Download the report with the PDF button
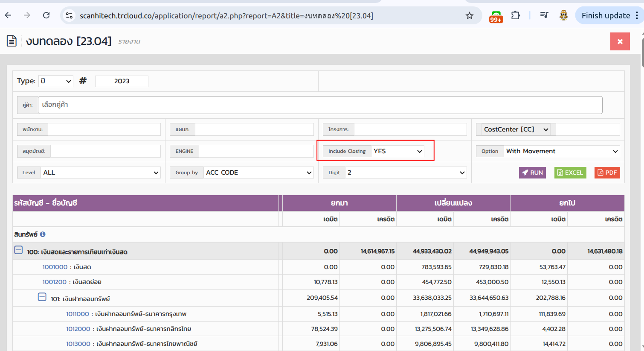The height and width of the screenshot is (351, 644). click(x=607, y=173)
